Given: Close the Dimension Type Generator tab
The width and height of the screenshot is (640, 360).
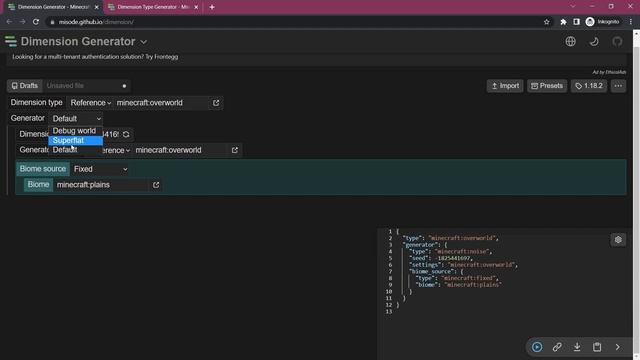Looking at the screenshot, I should pyautogui.click(x=196, y=7).
